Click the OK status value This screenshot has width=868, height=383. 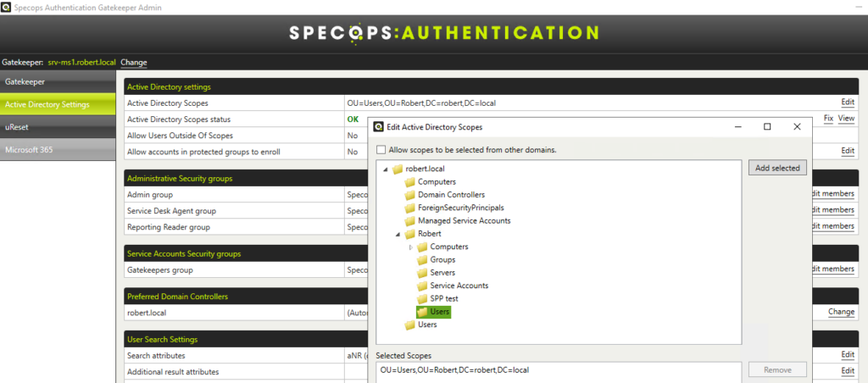pyautogui.click(x=353, y=119)
